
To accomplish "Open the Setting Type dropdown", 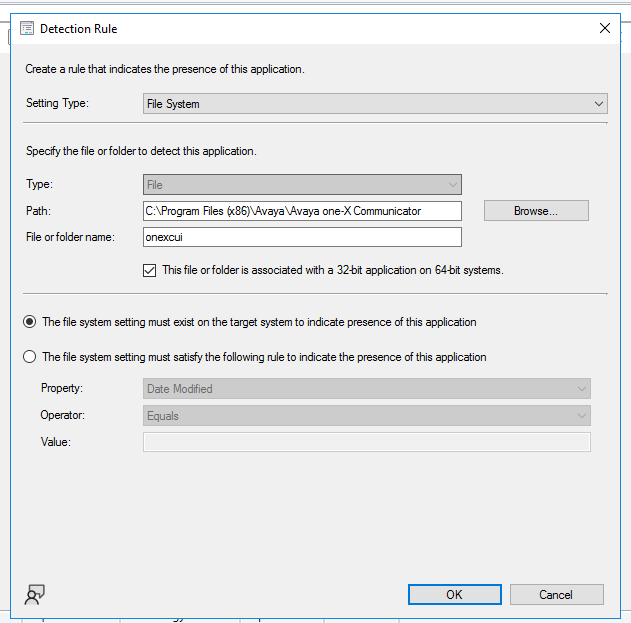I will point(375,104).
